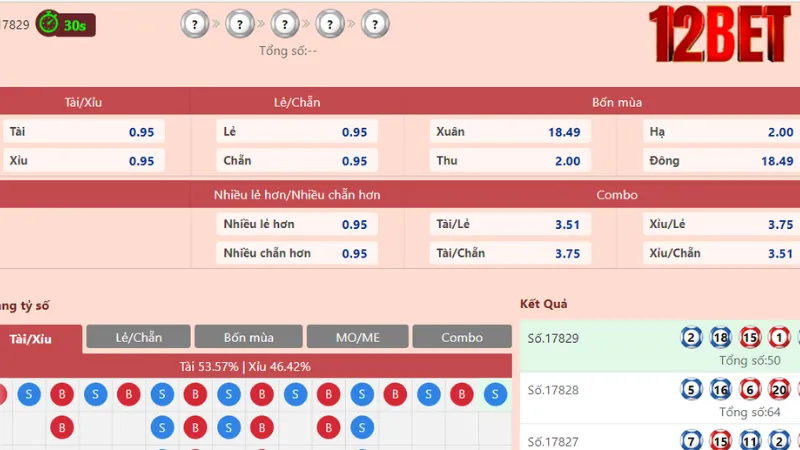Select Tài/Lẻ combo at 3.51
Viewport: 800px width, 450px height.
pos(510,224)
